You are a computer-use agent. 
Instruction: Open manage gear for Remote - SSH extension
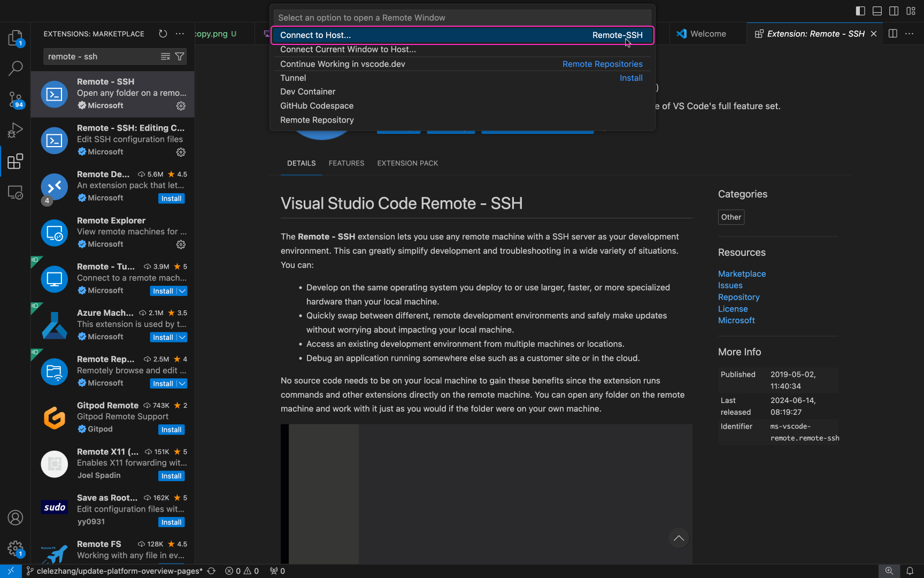[x=181, y=106]
